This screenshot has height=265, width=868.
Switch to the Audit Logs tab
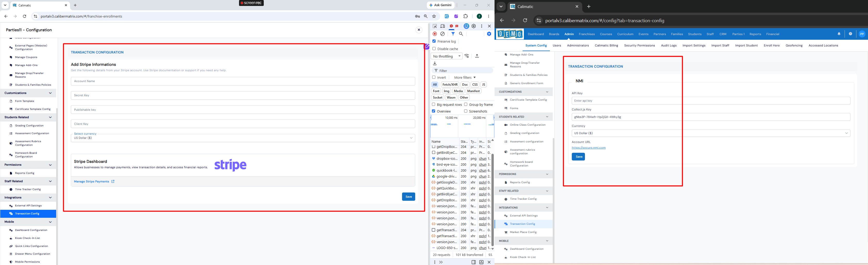click(x=669, y=46)
